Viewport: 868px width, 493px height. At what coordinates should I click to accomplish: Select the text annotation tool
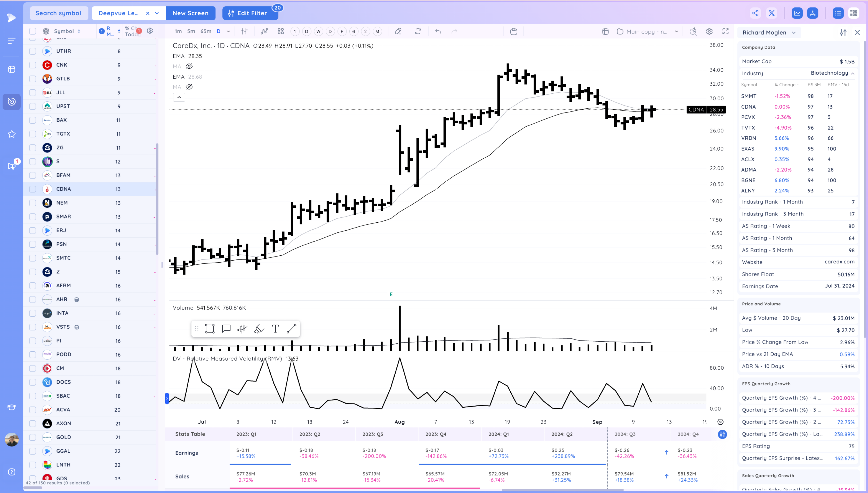click(x=275, y=329)
